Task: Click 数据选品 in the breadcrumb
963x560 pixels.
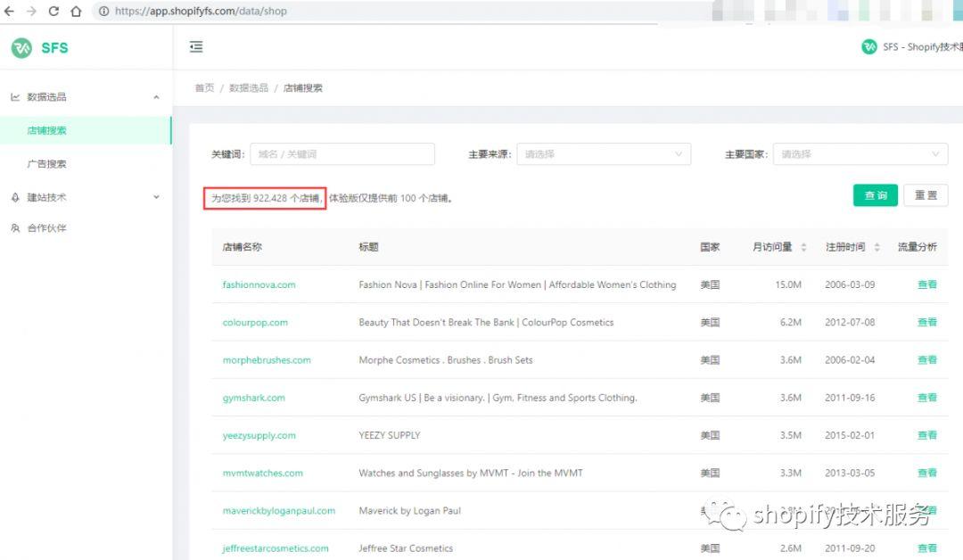Action: point(249,87)
